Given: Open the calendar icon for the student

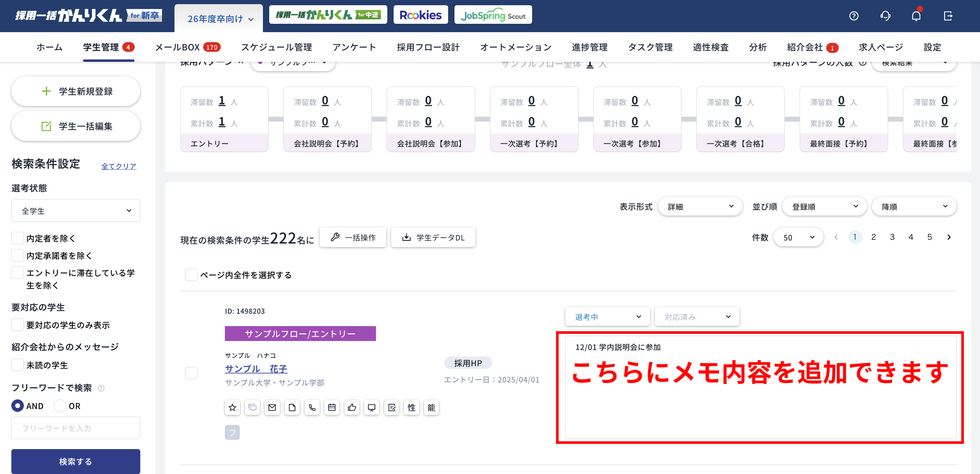Looking at the screenshot, I should pos(332,407).
